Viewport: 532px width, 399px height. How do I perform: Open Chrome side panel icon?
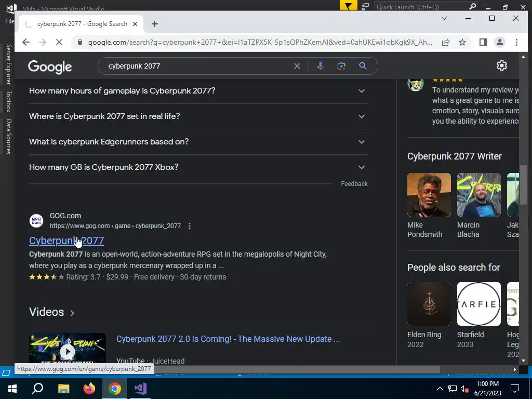[x=483, y=42]
